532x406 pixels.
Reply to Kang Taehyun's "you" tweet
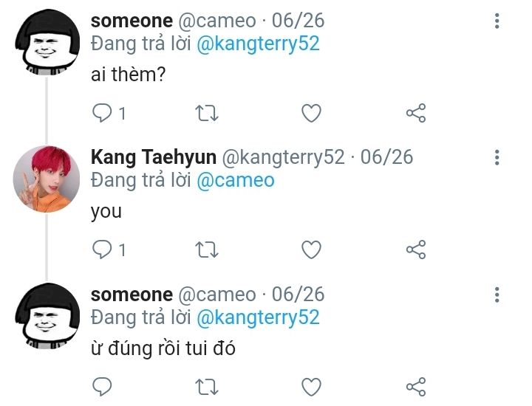click(x=102, y=250)
